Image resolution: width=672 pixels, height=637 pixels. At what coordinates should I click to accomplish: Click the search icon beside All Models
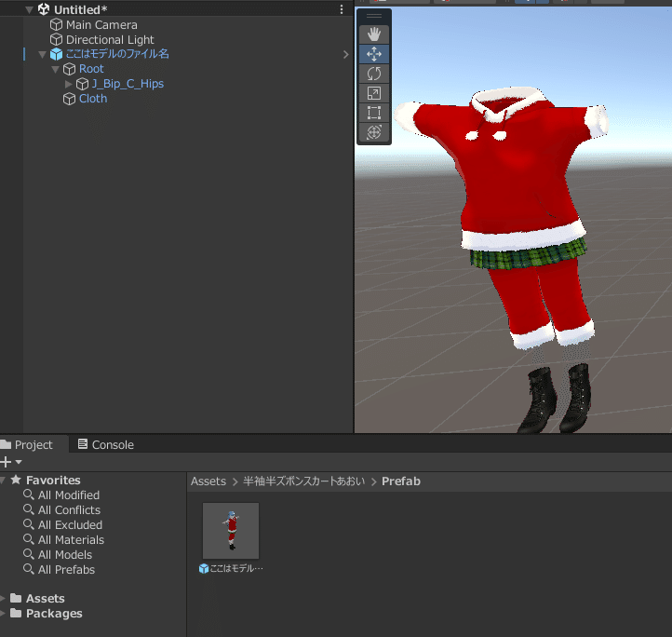[29, 554]
